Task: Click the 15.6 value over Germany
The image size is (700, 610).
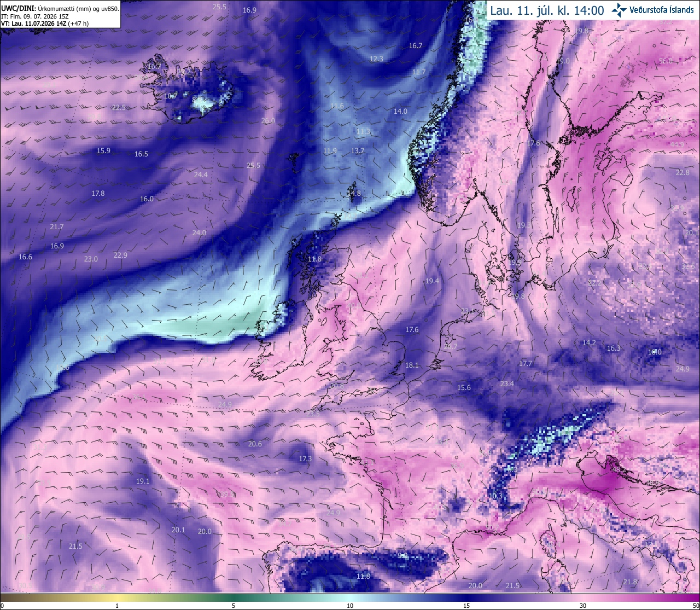Action: point(464,387)
